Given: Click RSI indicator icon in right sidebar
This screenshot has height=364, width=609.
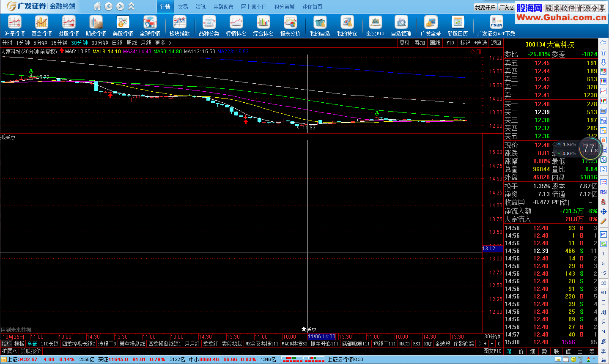Looking at the screenshot, I should [x=604, y=192].
